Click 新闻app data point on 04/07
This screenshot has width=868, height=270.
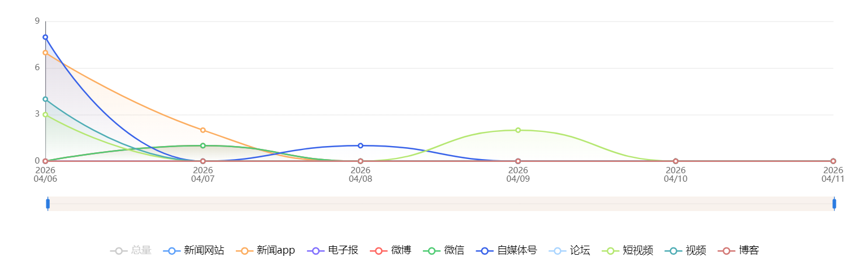pos(203,130)
